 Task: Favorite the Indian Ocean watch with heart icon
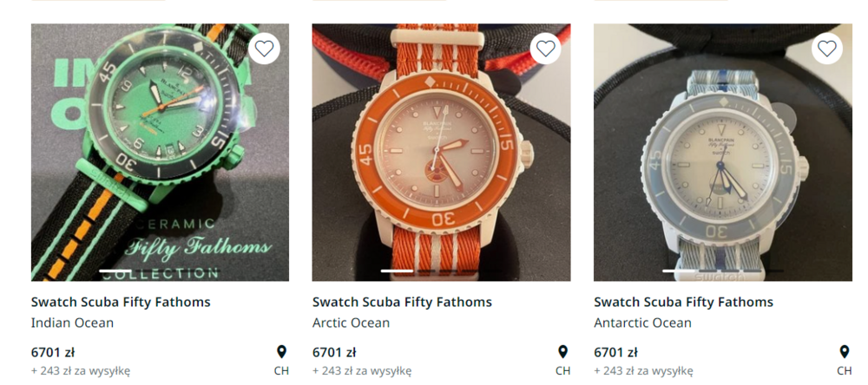264,49
